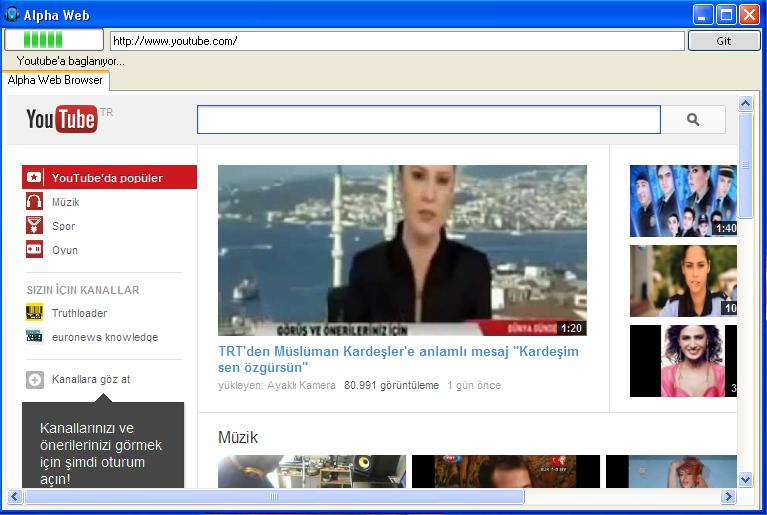The image size is (767, 515).
Task: Maximize the Alpha Web window
Action: click(x=726, y=15)
